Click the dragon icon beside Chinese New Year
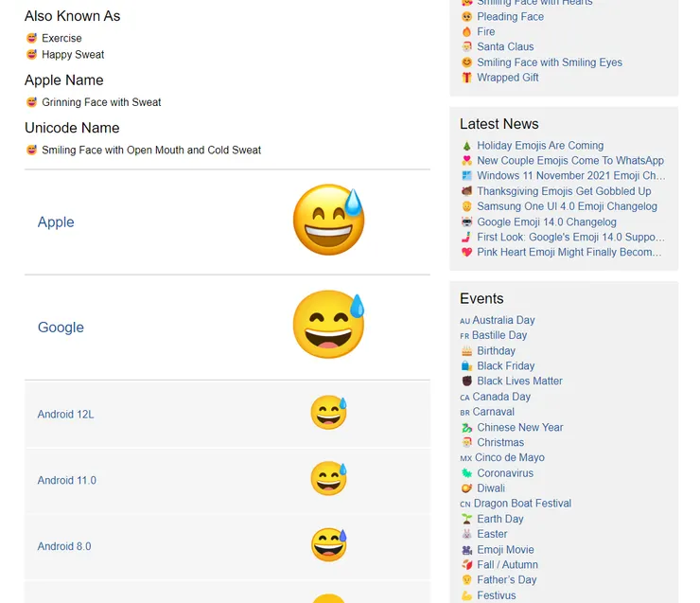The height and width of the screenshot is (603, 700). coord(466,428)
